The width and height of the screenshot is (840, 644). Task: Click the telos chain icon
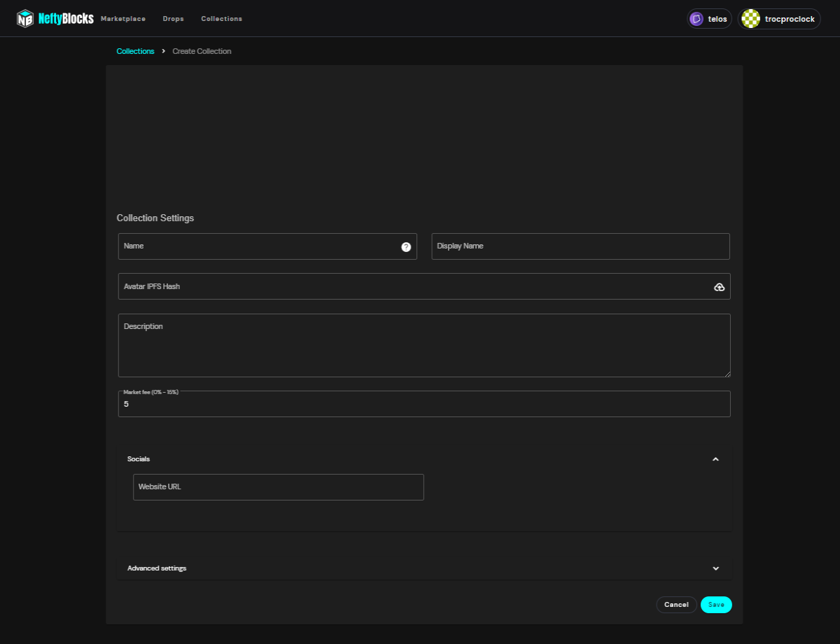[x=696, y=19]
